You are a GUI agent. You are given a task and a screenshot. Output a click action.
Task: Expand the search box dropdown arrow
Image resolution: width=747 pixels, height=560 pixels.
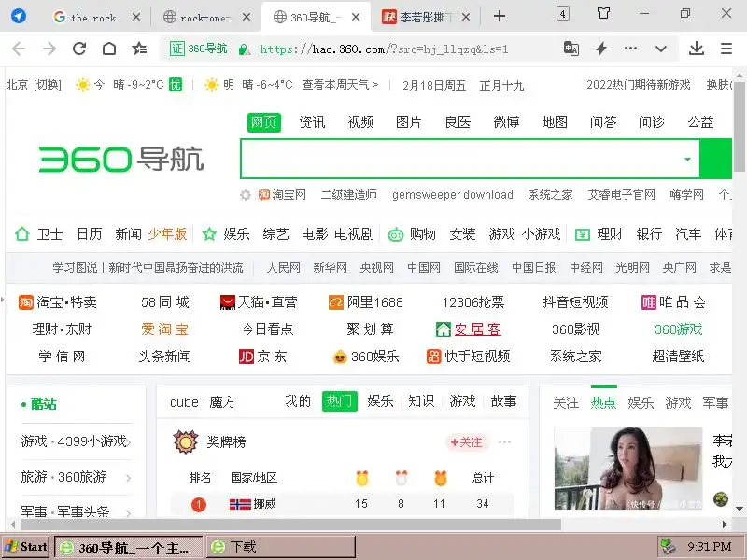pyautogui.click(x=687, y=159)
